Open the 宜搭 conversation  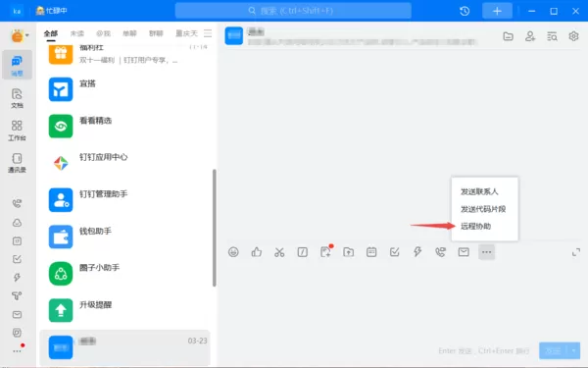[124, 89]
